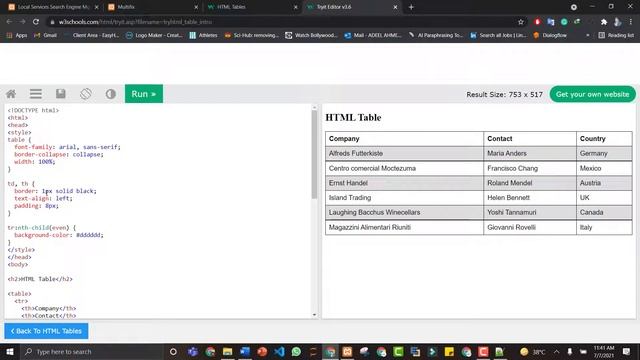Image resolution: width=640 pixels, height=360 pixels.
Task: Close the Tryit Editor tab
Action: click(x=395, y=7)
